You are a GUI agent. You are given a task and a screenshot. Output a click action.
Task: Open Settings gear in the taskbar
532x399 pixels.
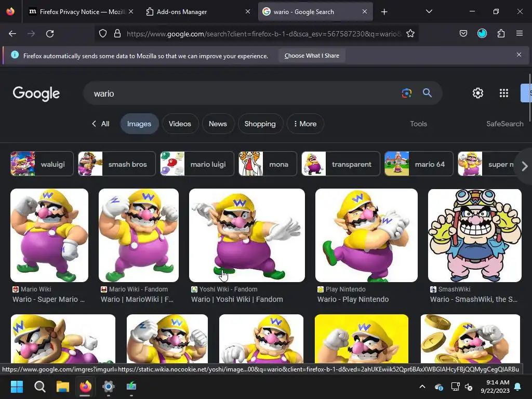[109, 387]
